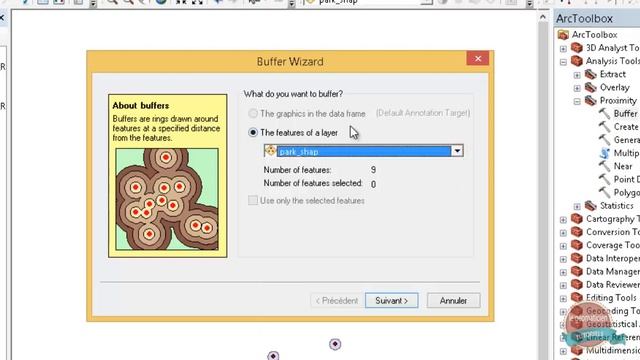Expand the Overlay toolset node

coord(577,88)
